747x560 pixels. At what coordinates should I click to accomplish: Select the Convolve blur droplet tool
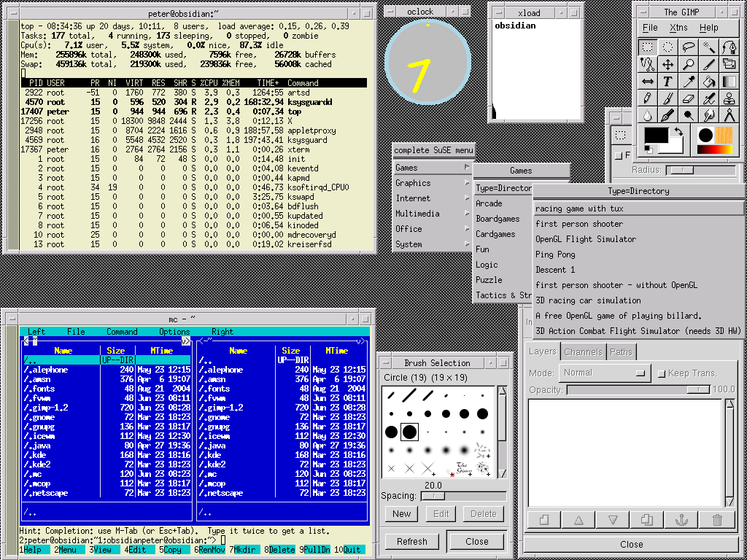click(x=648, y=114)
